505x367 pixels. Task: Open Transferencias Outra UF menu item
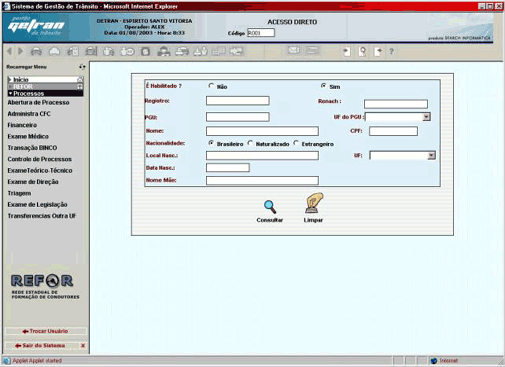[x=42, y=216]
